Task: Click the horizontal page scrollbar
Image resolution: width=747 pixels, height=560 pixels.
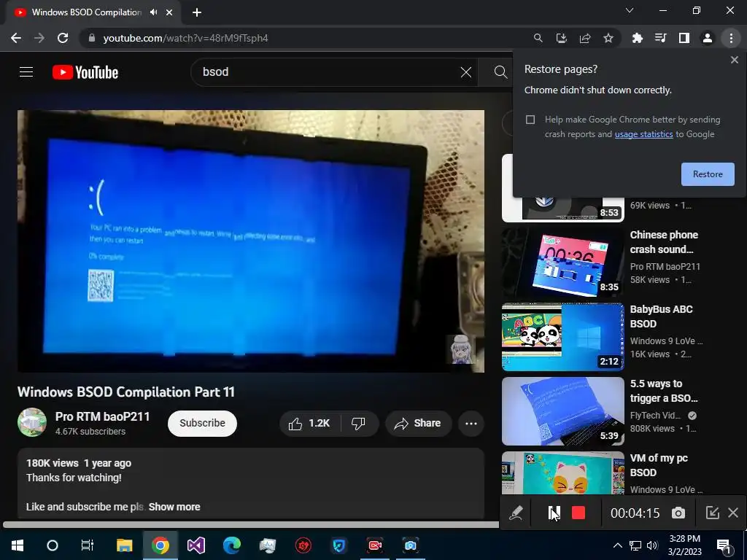Action: 251,525
